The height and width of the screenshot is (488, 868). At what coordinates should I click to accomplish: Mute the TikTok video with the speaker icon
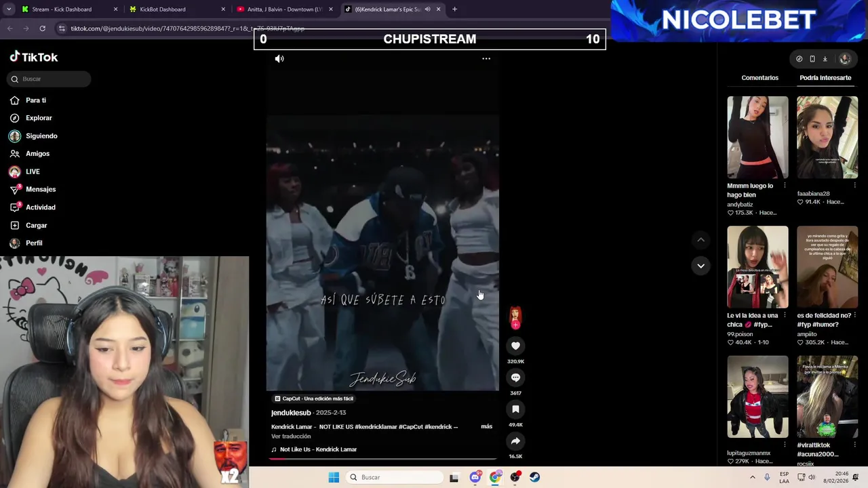(x=279, y=59)
